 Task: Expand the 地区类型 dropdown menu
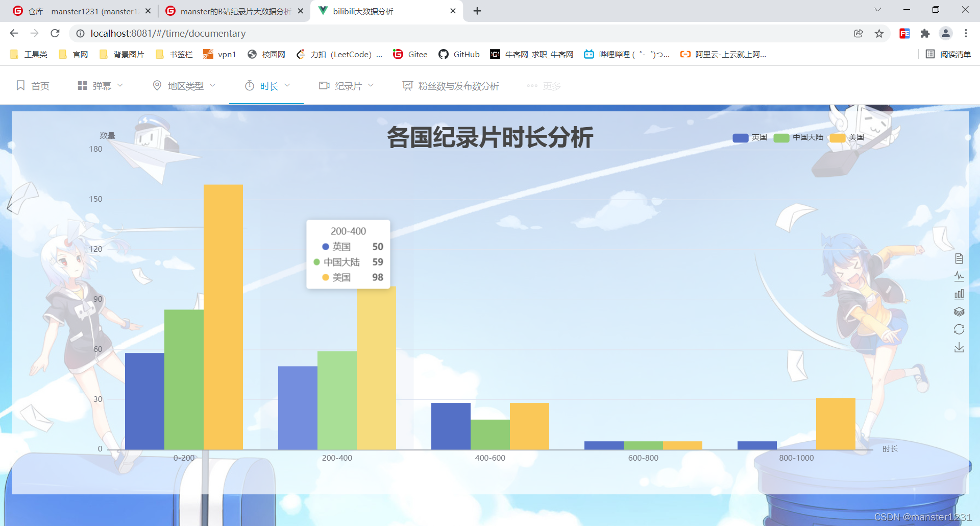tap(184, 86)
